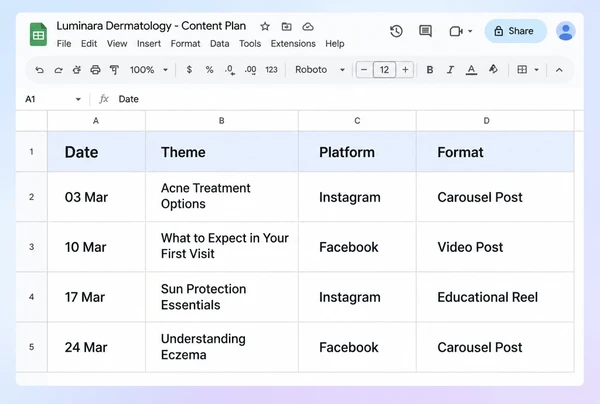Redo the last action
Viewport: 600px width, 404px height.
pyautogui.click(x=58, y=70)
